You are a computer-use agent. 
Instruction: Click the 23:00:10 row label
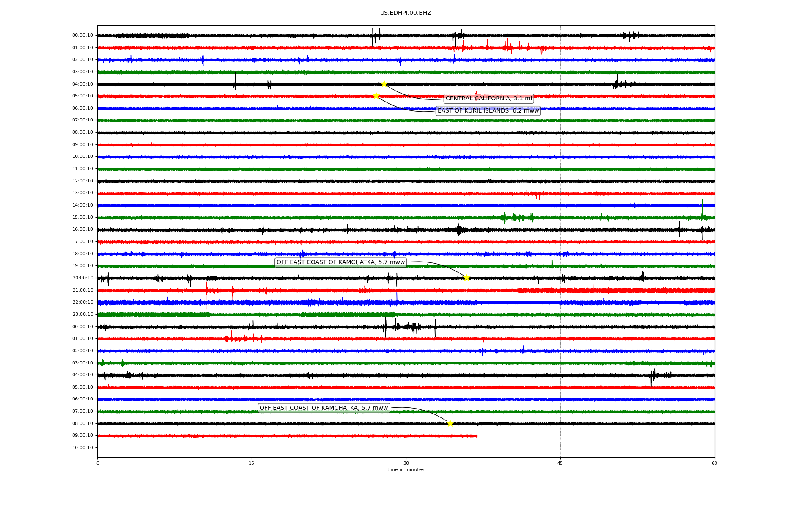[82, 315]
